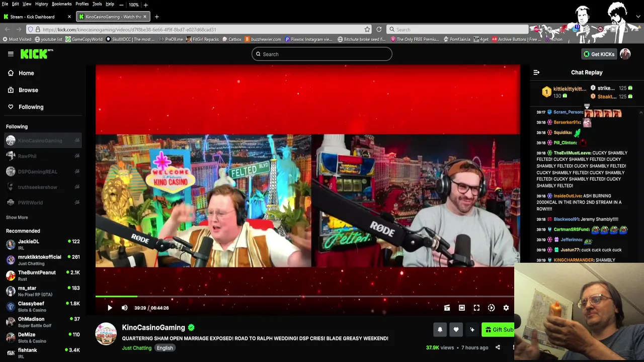Open recommended channel DeMize

tap(43, 337)
